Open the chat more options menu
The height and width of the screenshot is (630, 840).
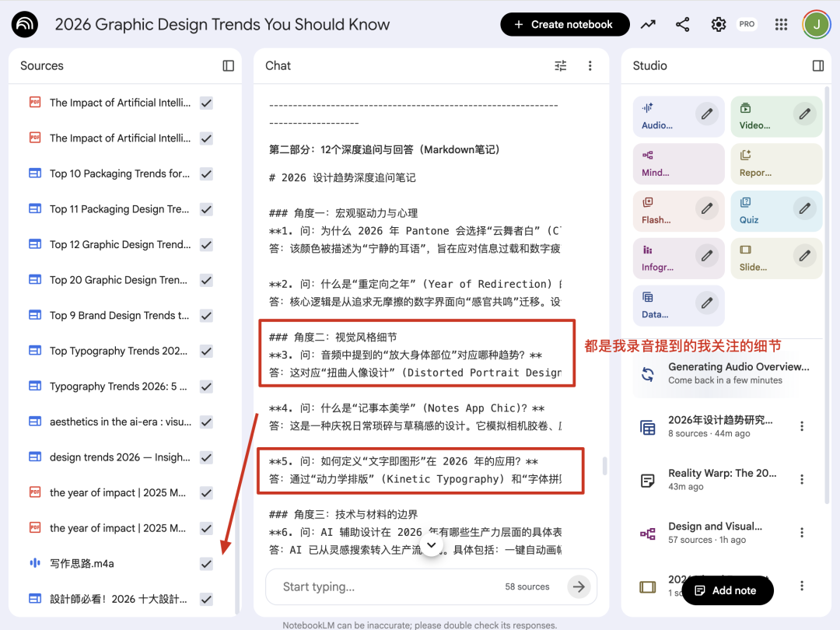point(590,66)
